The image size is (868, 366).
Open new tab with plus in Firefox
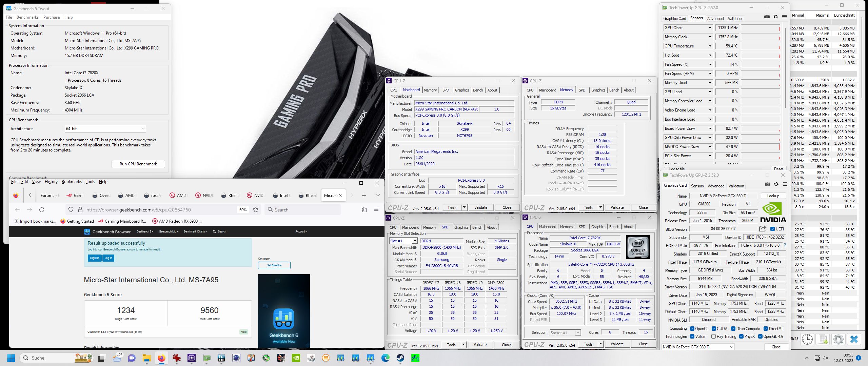click(x=364, y=195)
